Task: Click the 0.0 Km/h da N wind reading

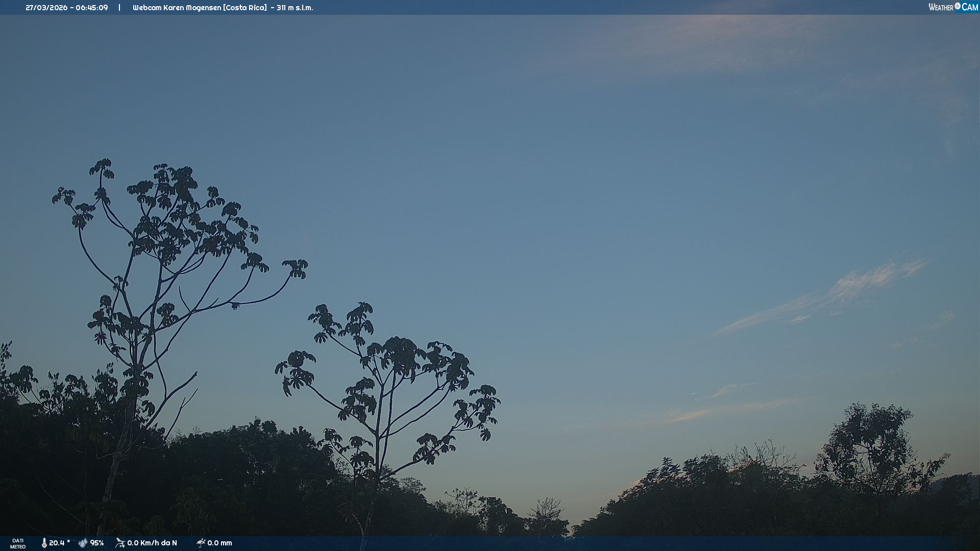Action: point(152,543)
